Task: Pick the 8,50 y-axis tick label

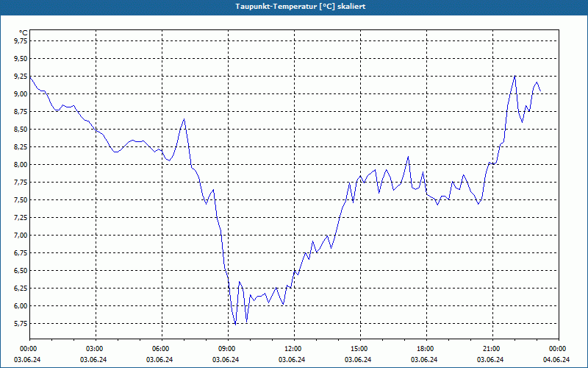Action: pyautogui.click(x=21, y=130)
